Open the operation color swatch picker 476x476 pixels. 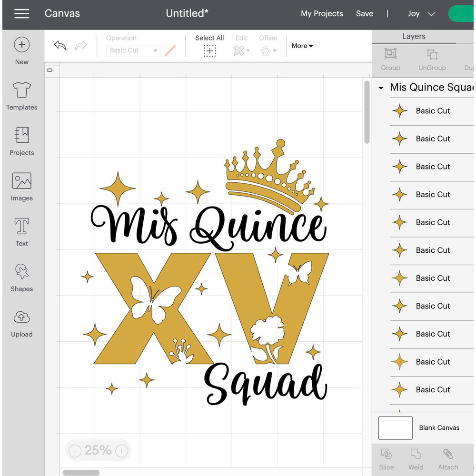(170, 50)
